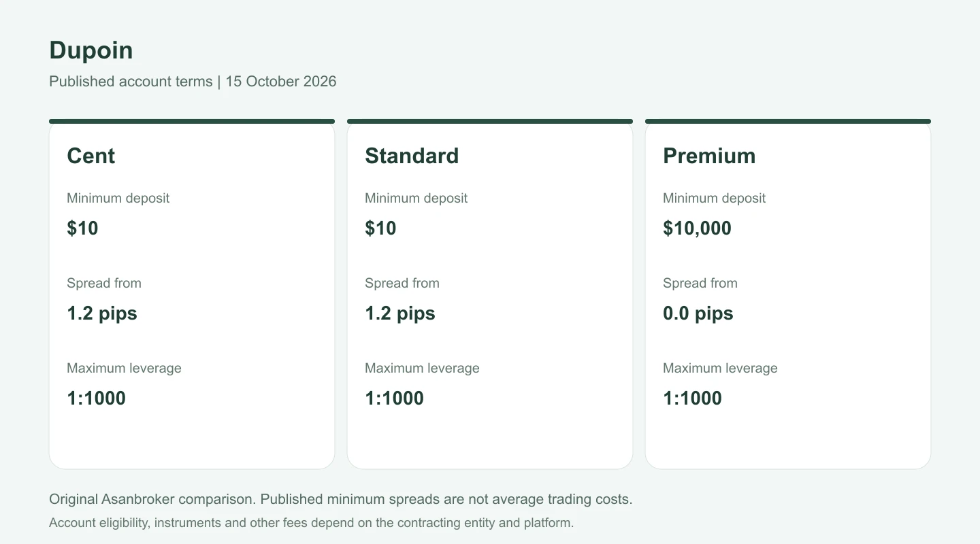
Task: Select "Minimum deposit" label in the Cent card
Action: [x=118, y=199]
